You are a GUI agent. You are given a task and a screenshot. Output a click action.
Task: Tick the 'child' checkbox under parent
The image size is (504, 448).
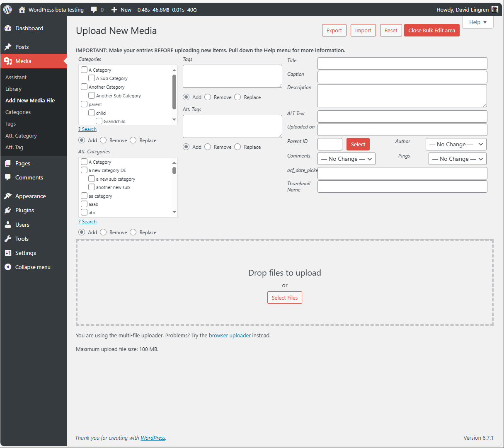92,113
